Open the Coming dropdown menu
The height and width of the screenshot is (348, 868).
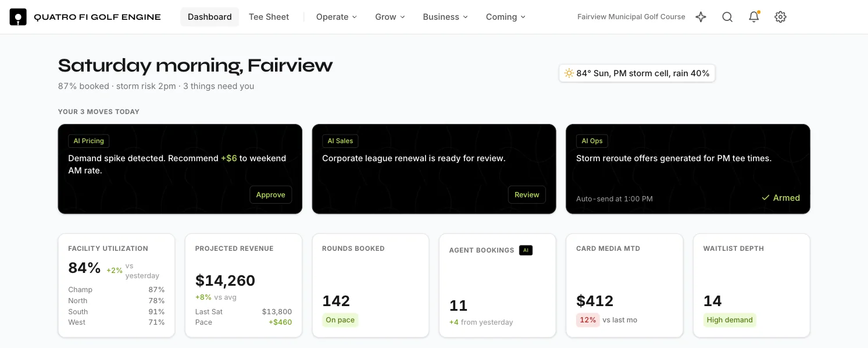[506, 17]
